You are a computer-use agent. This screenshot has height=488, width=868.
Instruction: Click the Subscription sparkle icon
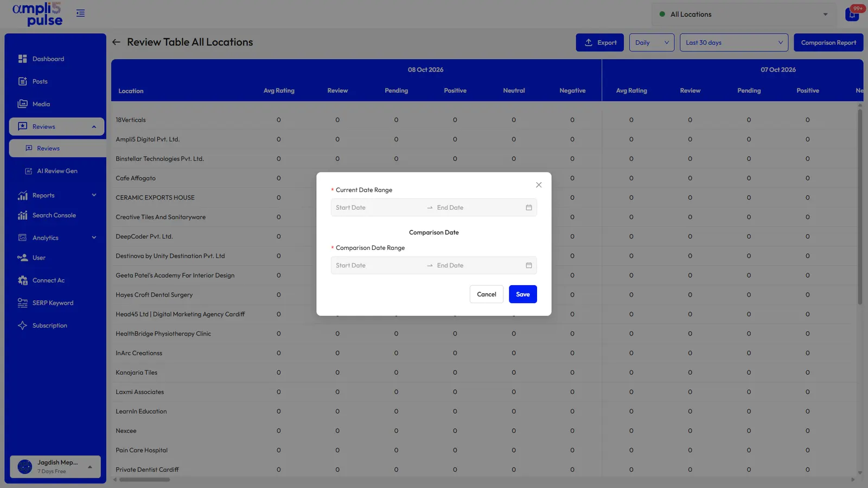pos(22,325)
